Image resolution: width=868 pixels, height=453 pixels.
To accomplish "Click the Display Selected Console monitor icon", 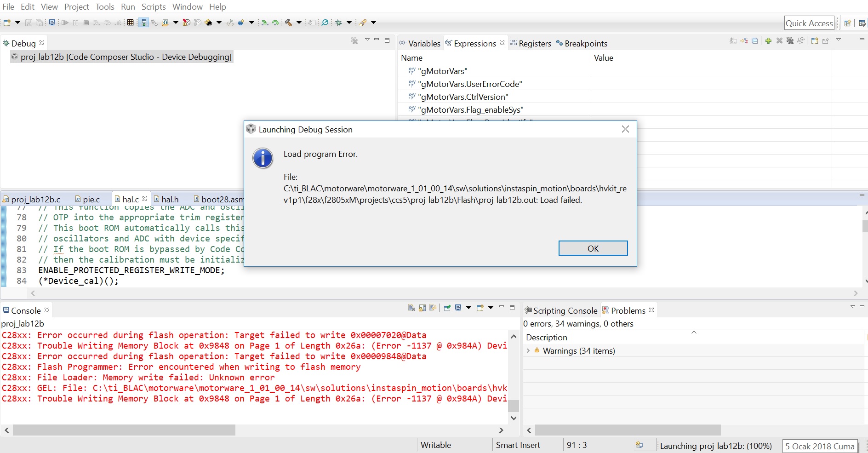I will (458, 308).
